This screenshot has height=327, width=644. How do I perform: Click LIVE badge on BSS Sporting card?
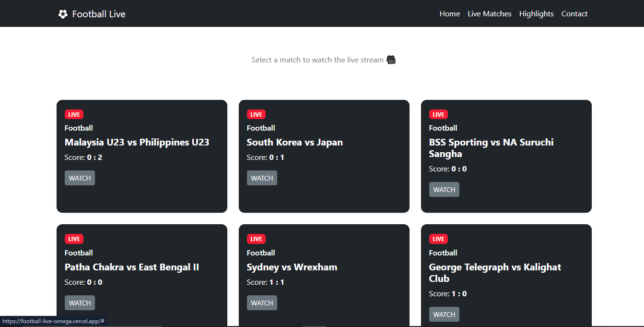(438, 114)
